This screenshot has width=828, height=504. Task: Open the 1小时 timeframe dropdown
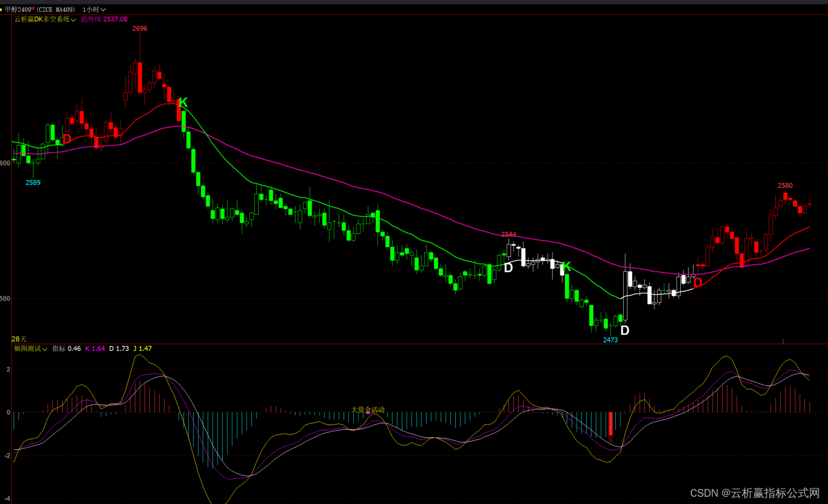94,10
